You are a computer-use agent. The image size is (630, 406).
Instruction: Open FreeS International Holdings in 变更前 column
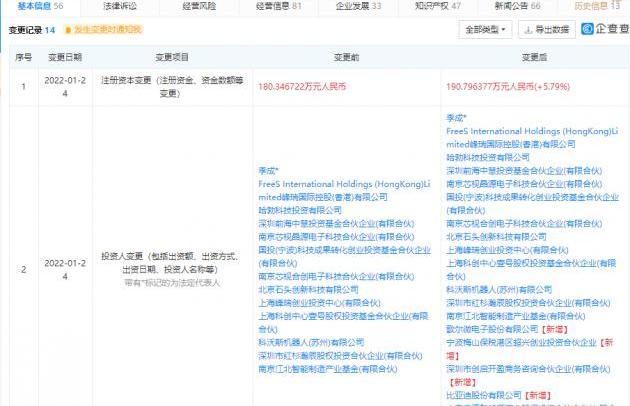click(344, 191)
